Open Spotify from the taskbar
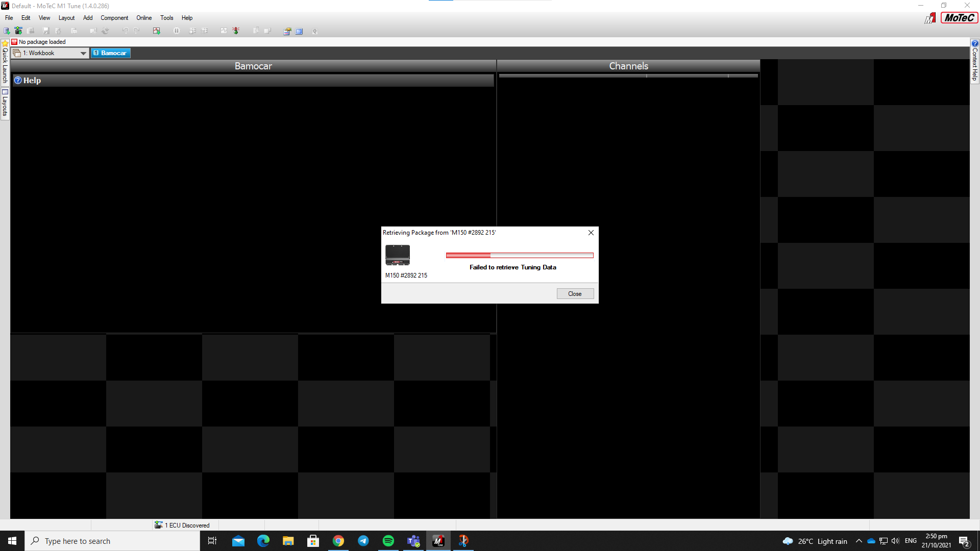This screenshot has width=980, height=551. [x=388, y=541]
